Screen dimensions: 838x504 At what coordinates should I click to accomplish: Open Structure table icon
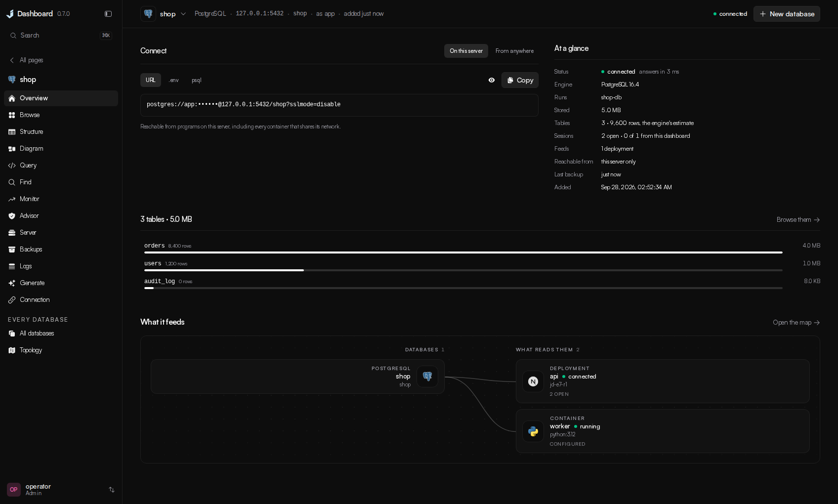[12, 132]
